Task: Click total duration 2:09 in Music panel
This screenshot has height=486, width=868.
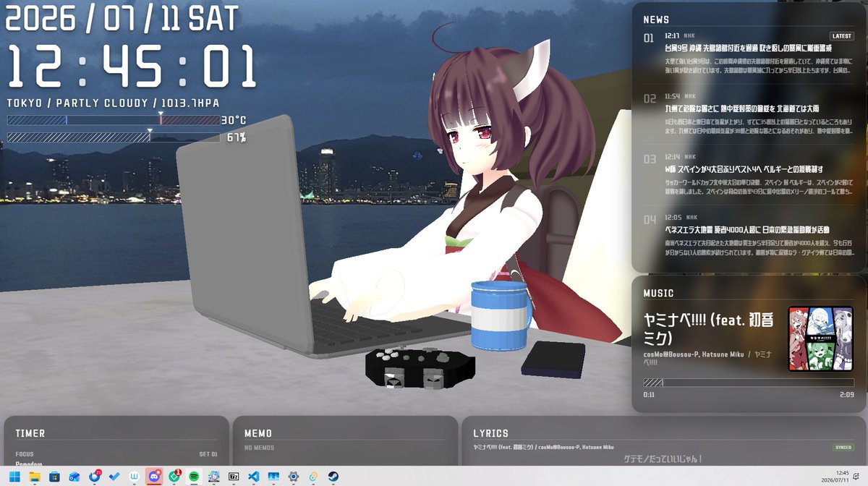Action: tap(847, 395)
